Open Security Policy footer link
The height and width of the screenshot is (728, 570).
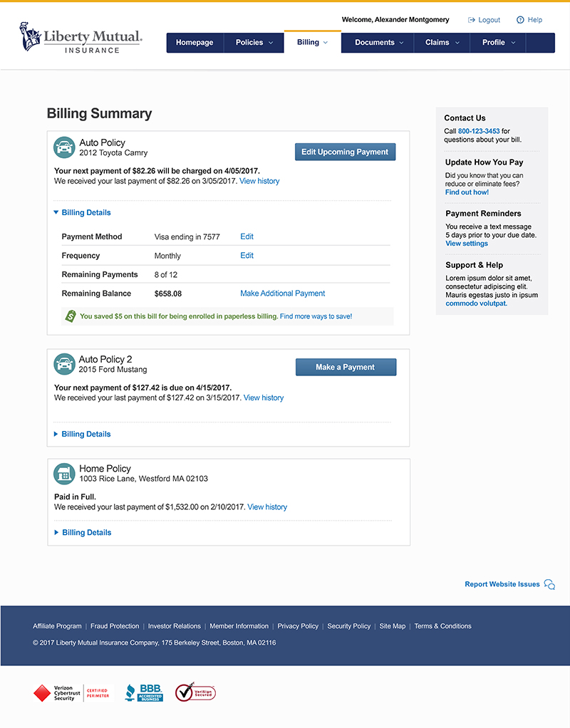349,626
